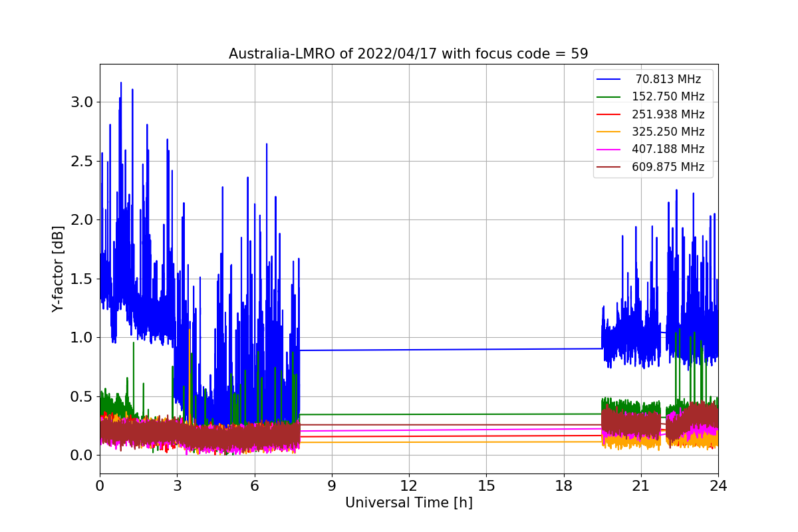The image size is (798, 532).
Task: Select the 70.813 MHz legend label
Action: pos(668,79)
